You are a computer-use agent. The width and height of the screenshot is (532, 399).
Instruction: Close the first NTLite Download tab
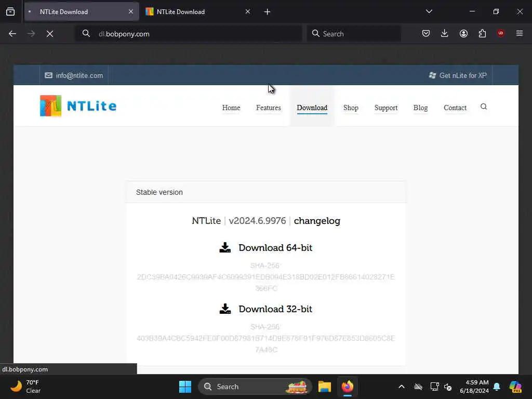131,11
